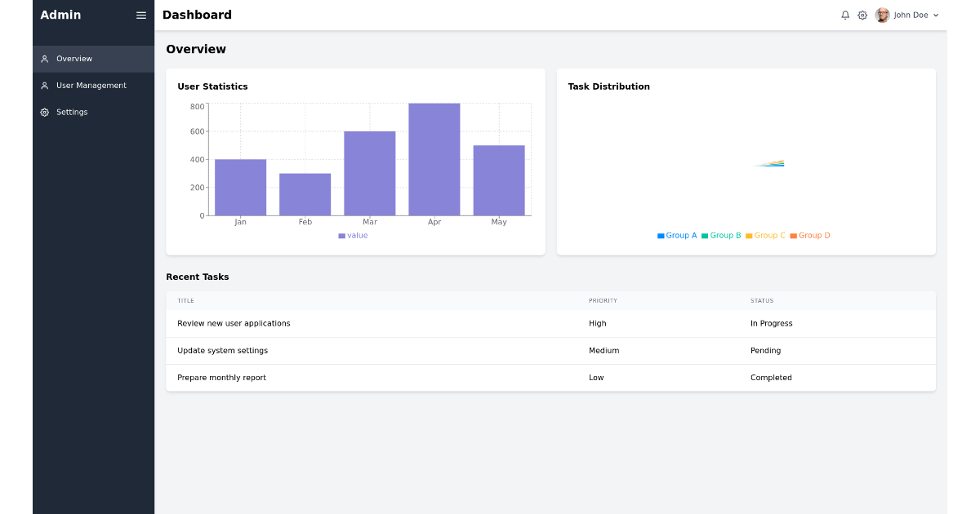Open the user menu chevron next to John Doe

point(936,15)
